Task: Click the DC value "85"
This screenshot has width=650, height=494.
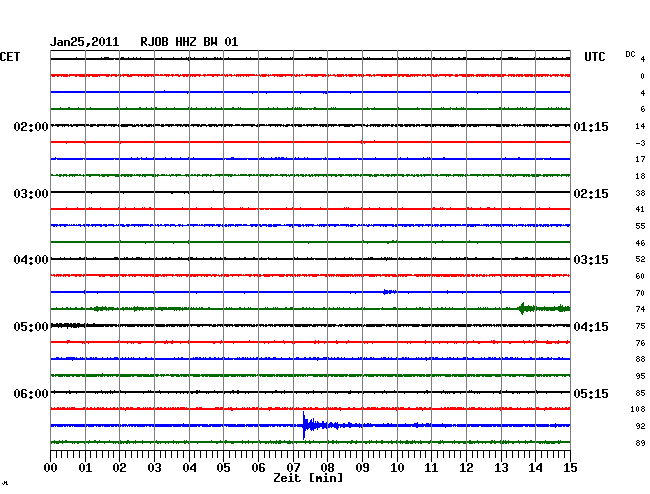Action: [x=640, y=393]
